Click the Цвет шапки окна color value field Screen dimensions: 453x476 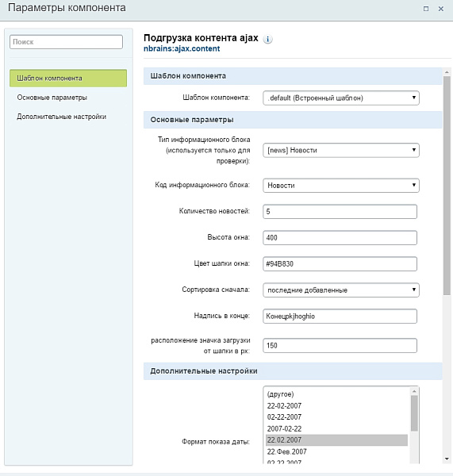340,263
